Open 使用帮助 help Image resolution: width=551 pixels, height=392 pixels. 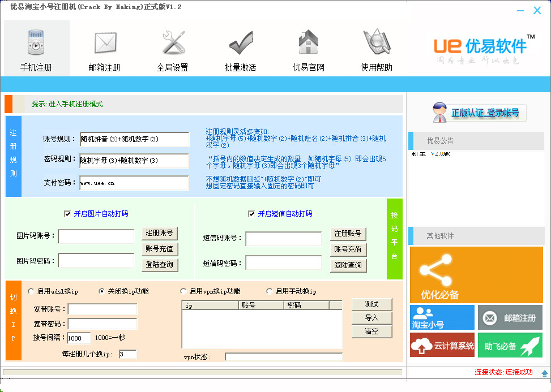pos(375,48)
